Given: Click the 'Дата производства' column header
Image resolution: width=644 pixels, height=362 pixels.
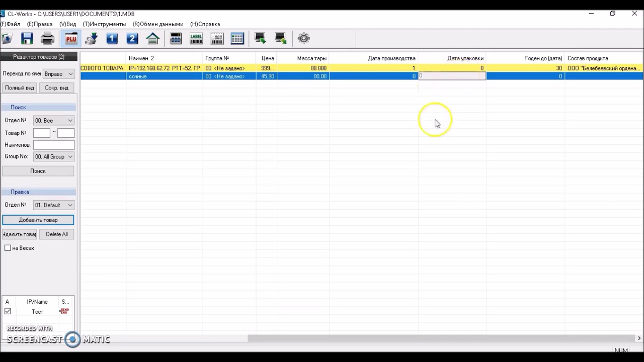Looking at the screenshot, I should click(374, 58).
